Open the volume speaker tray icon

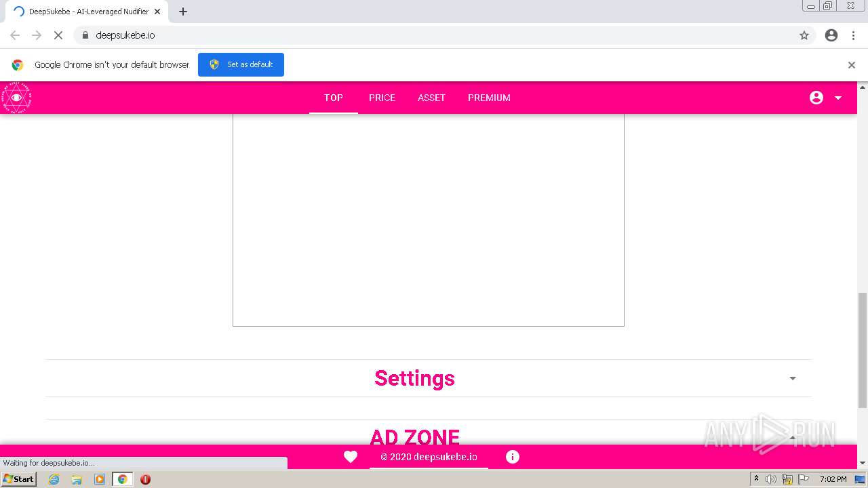(x=771, y=479)
